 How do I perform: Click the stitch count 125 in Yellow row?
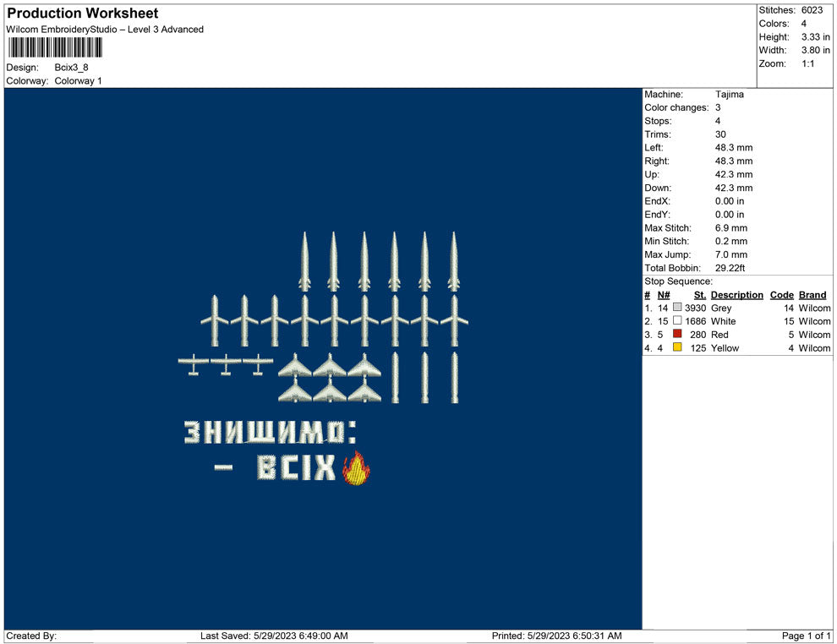coord(697,348)
